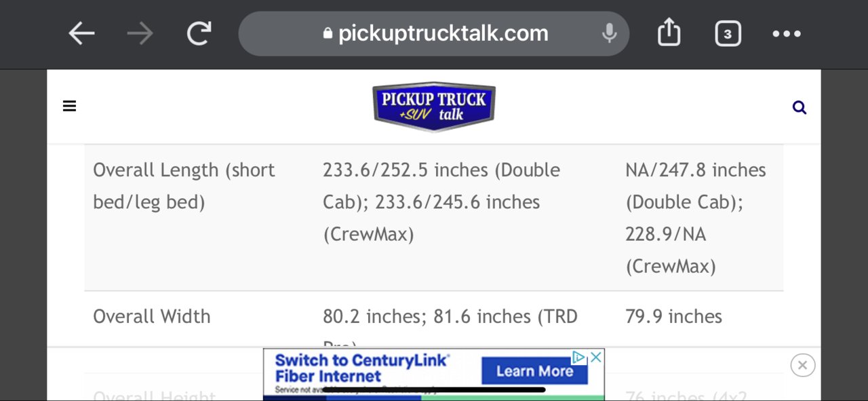
Task: Select the 233.6/252.5 inches Double Cab cell
Action: (x=441, y=186)
